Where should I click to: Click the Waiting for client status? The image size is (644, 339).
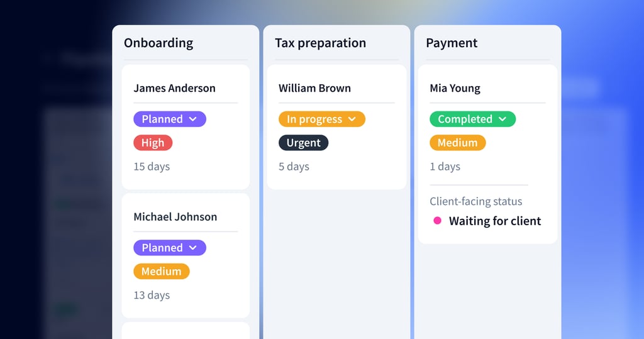point(494,221)
